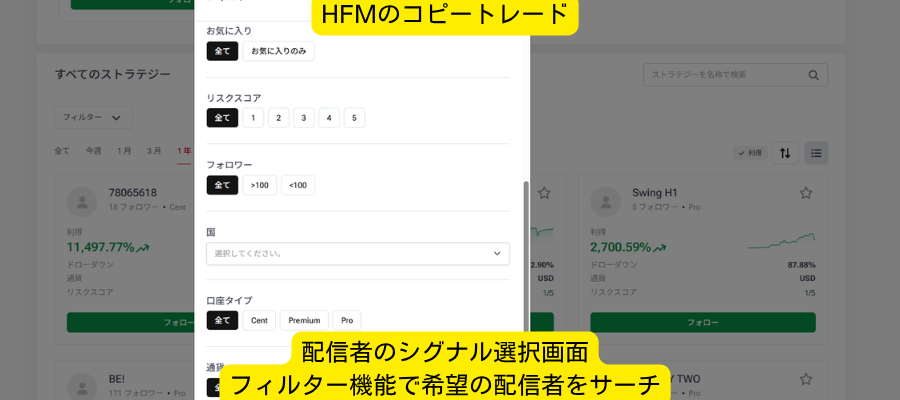900x400 pixels.
Task: Click the Swing H1 avatar icon
Action: pyautogui.click(x=606, y=201)
